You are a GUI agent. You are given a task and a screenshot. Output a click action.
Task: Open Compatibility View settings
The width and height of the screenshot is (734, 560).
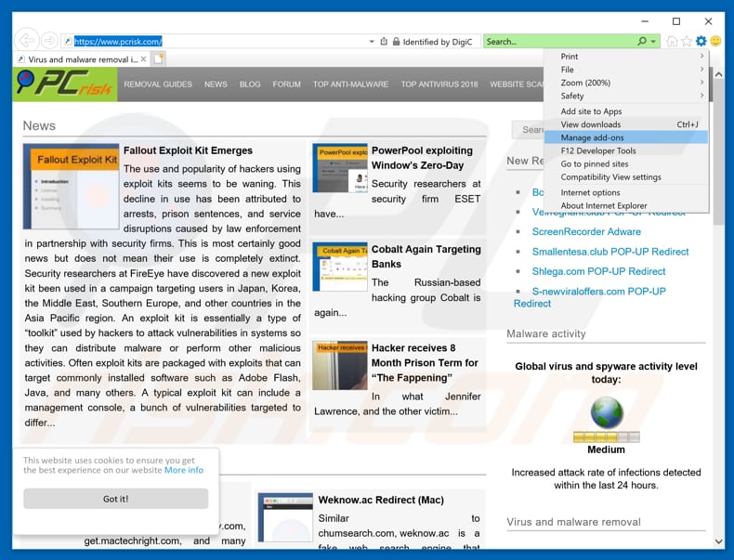coord(626,176)
